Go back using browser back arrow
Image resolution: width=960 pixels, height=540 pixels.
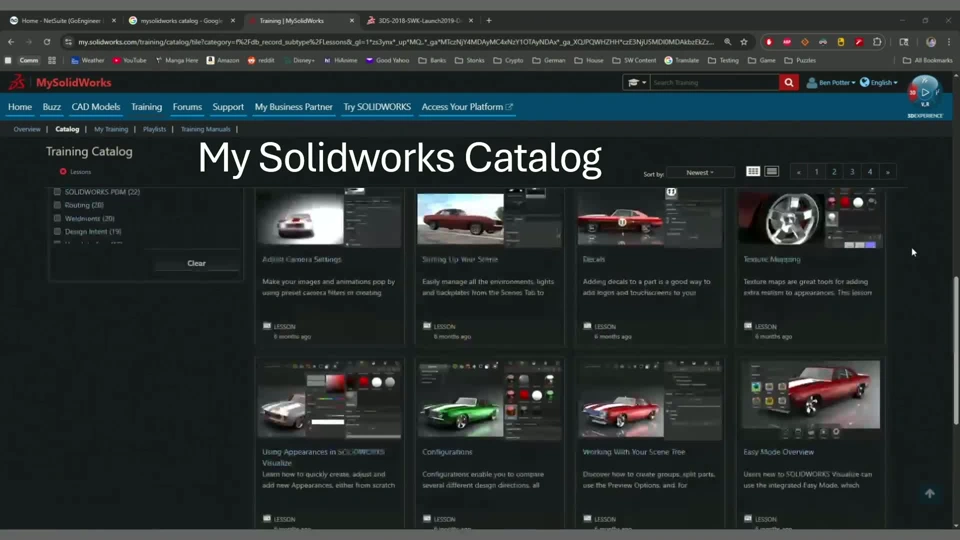point(11,42)
